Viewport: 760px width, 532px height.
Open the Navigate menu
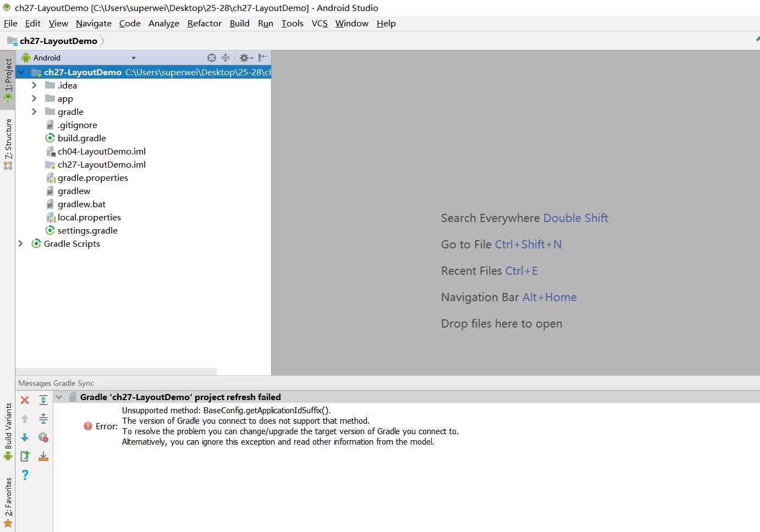pos(93,23)
